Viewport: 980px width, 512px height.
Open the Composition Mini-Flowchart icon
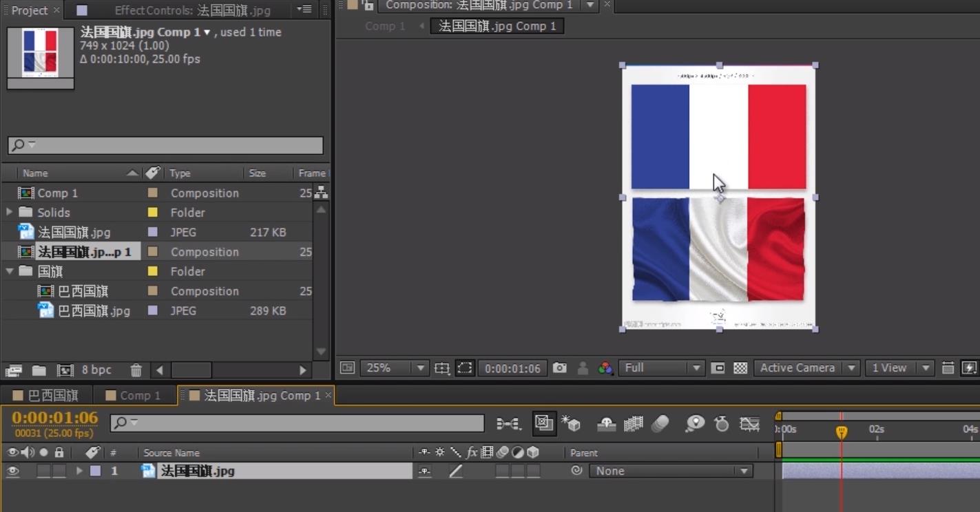tap(508, 424)
